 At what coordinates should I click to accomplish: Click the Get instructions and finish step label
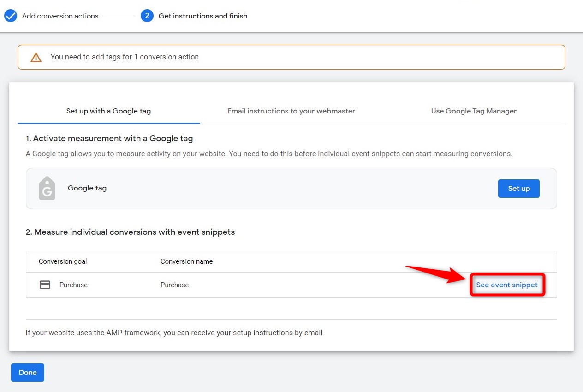point(203,16)
